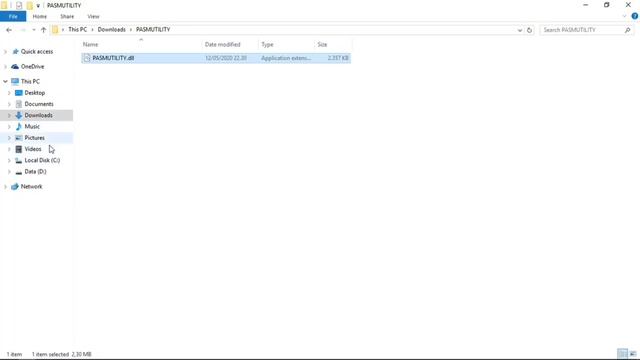Screen dimensions: 640x360
Task: Open Customize Quick Access Toolbar dropdown
Action: click(38, 6)
